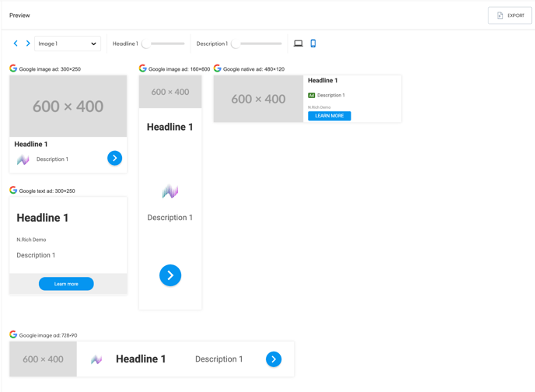Click the round arrow button in the 160×600 ad
535x392 pixels.
(x=170, y=275)
